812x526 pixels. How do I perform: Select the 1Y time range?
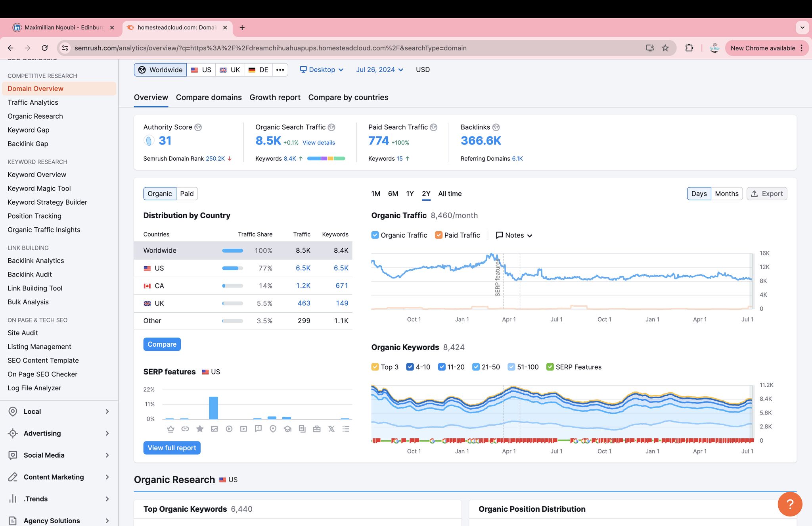(x=410, y=194)
